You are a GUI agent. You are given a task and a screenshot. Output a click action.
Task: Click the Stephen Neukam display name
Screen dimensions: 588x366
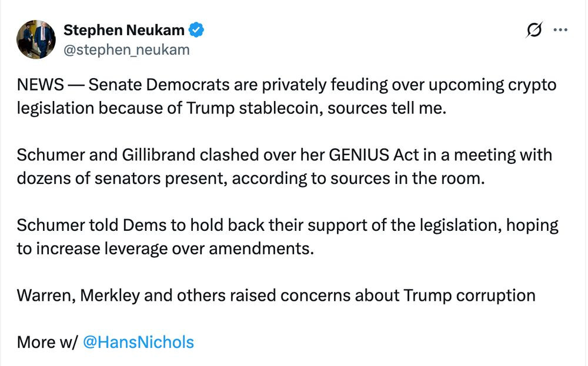[123, 30]
